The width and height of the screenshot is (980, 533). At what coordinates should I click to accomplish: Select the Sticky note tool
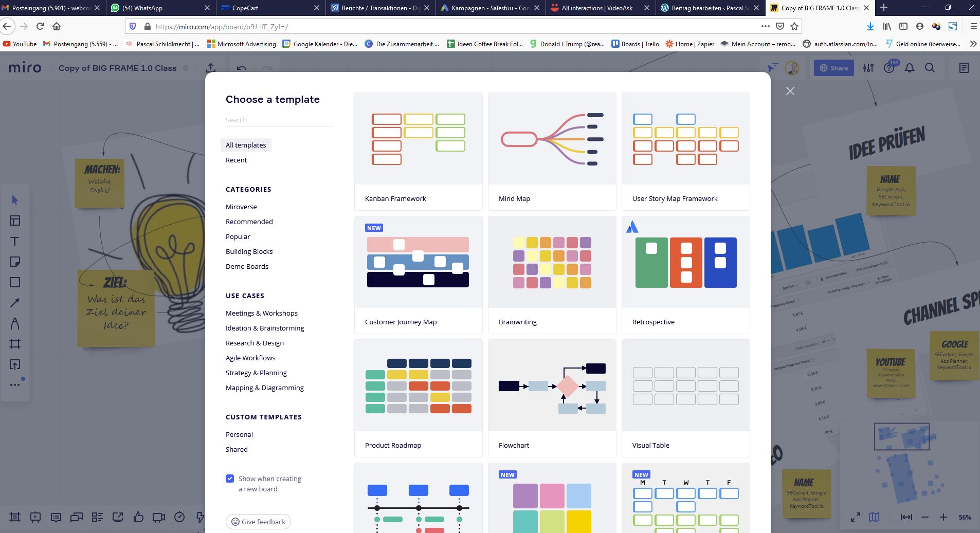click(x=15, y=262)
